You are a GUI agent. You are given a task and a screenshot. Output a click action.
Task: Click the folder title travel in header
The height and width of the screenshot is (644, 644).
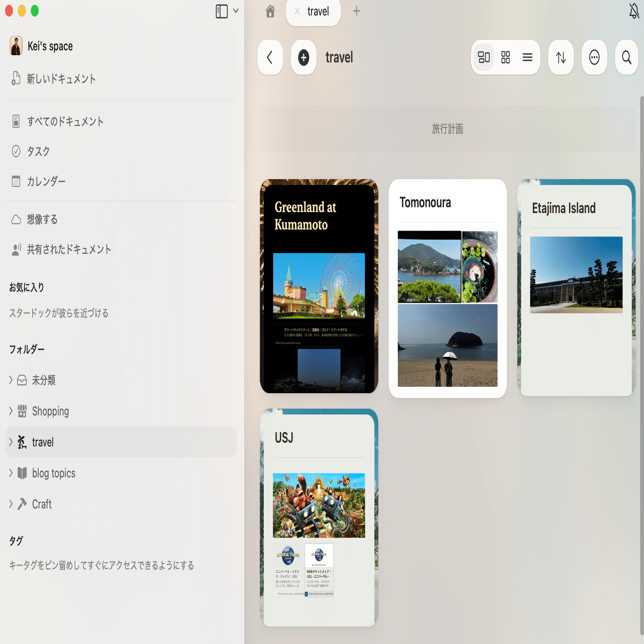(x=339, y=58)
